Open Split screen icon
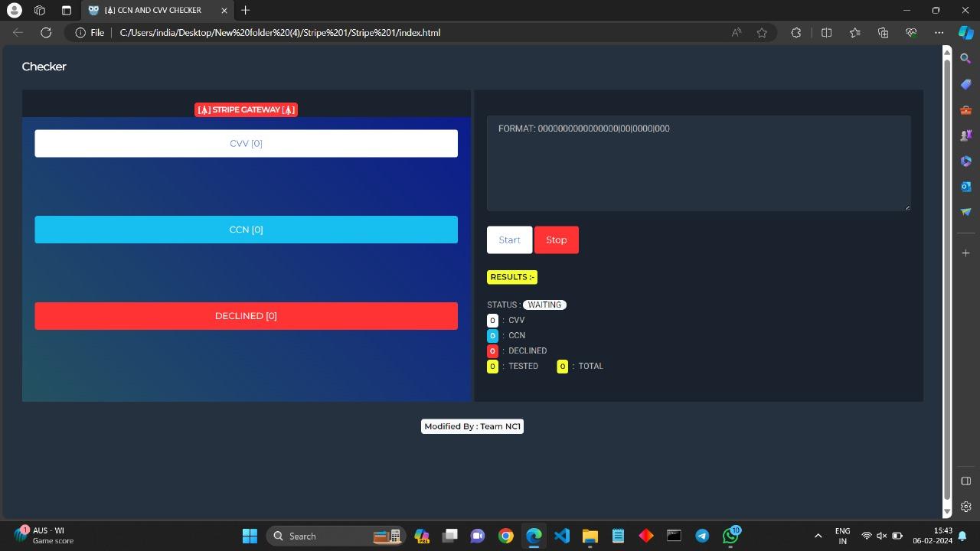The image size is (980, 551). [826, 32]
